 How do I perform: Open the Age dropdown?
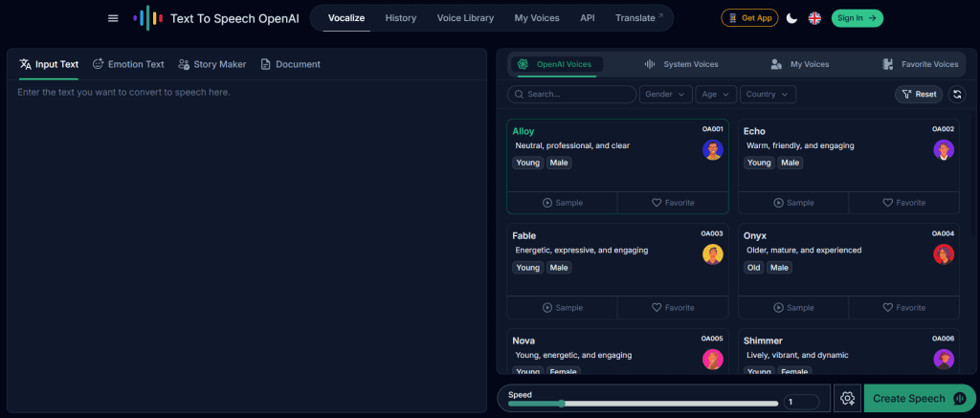716,95
